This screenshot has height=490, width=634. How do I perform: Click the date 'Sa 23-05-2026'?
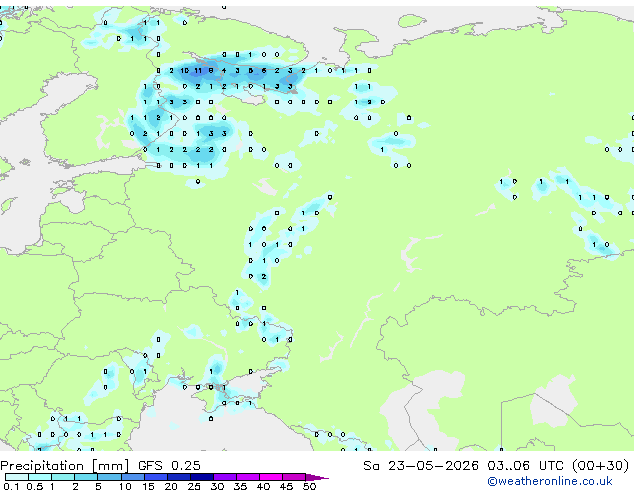pos(421,466)
